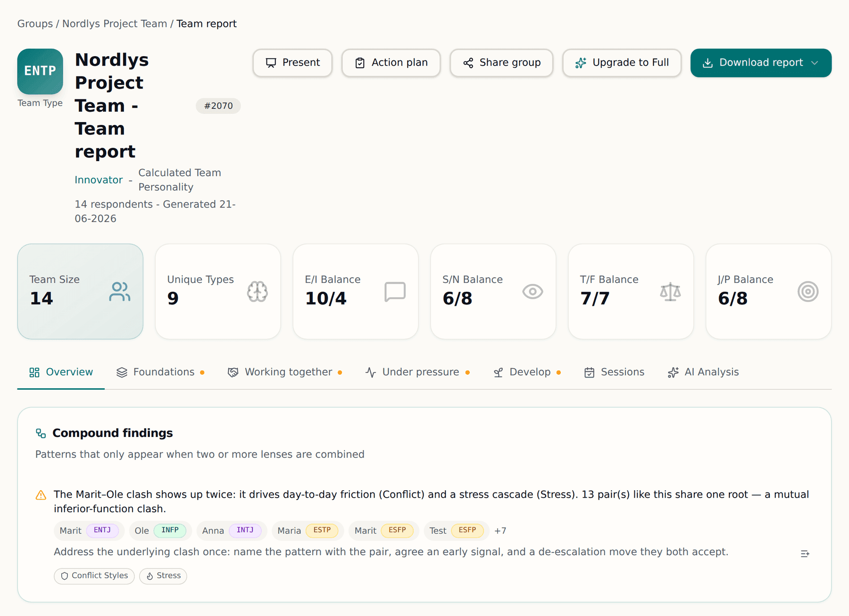The height and width of the screenshot is (616, 849).
Task: Click the Compound findings heading icon
Action: [x=41, y=433]
